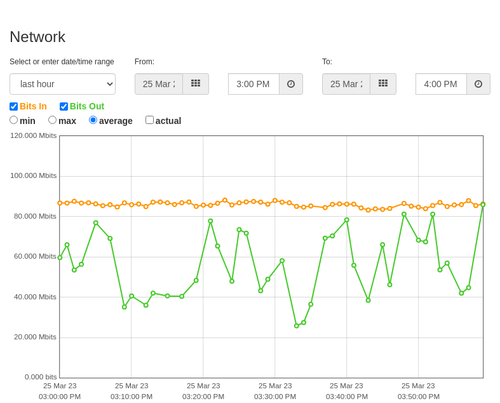Uncheck the Bits Out checkbox

(x=64, y=106)
